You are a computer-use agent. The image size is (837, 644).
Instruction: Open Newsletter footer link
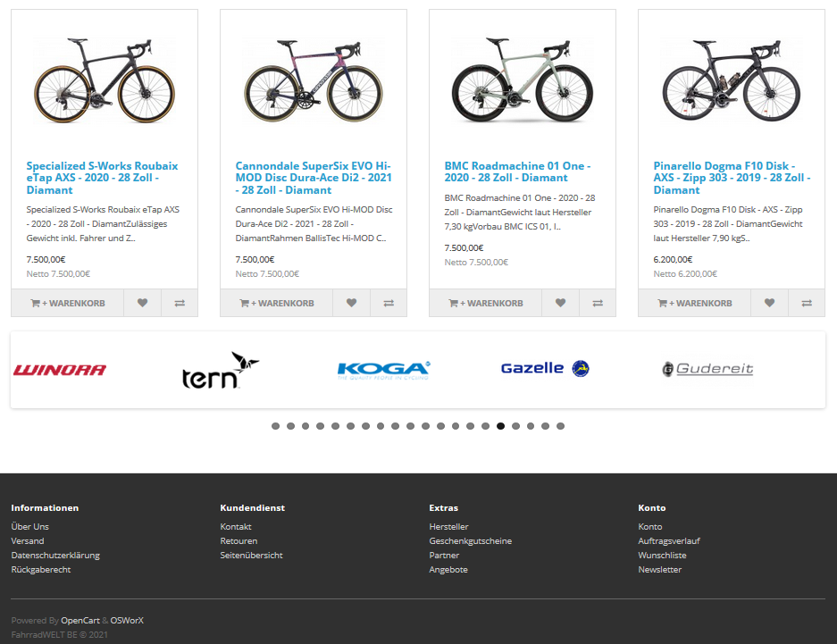660,570
